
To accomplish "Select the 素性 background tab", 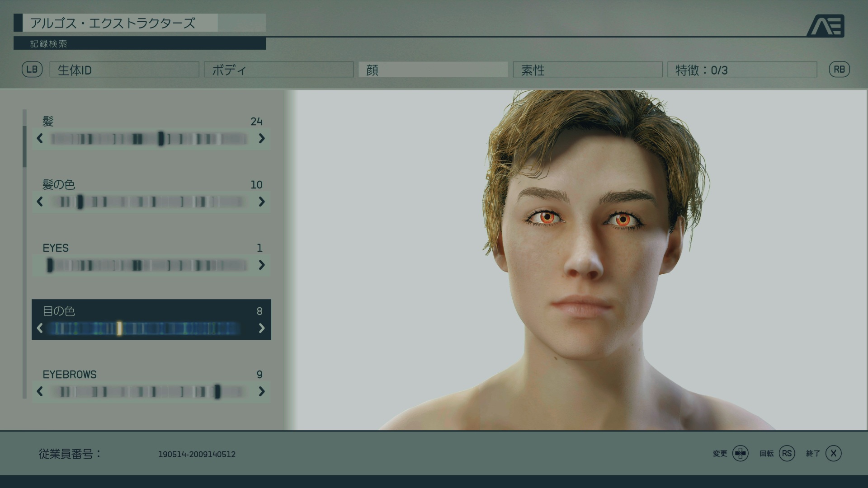I will (x=587, y=70).
